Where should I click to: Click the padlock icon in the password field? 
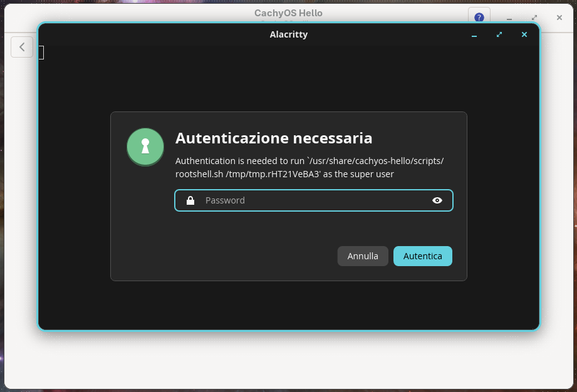tap(190, 200)
